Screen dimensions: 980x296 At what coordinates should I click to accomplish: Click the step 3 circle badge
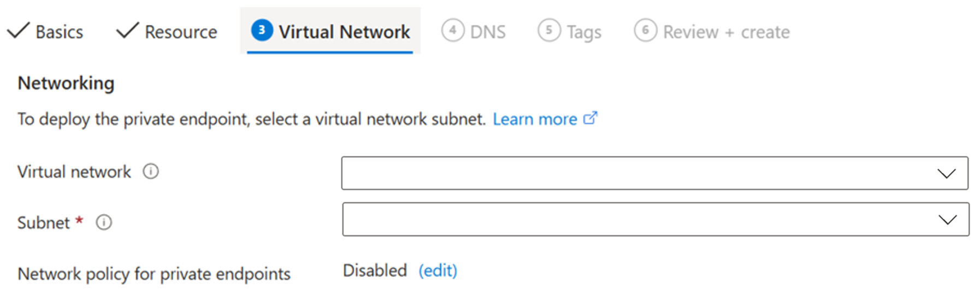(x=262, y=30)
